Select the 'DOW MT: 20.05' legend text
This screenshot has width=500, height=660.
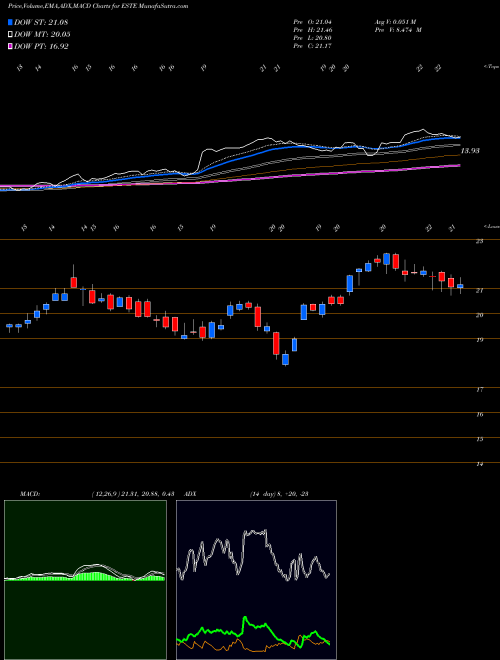[42, 35]
